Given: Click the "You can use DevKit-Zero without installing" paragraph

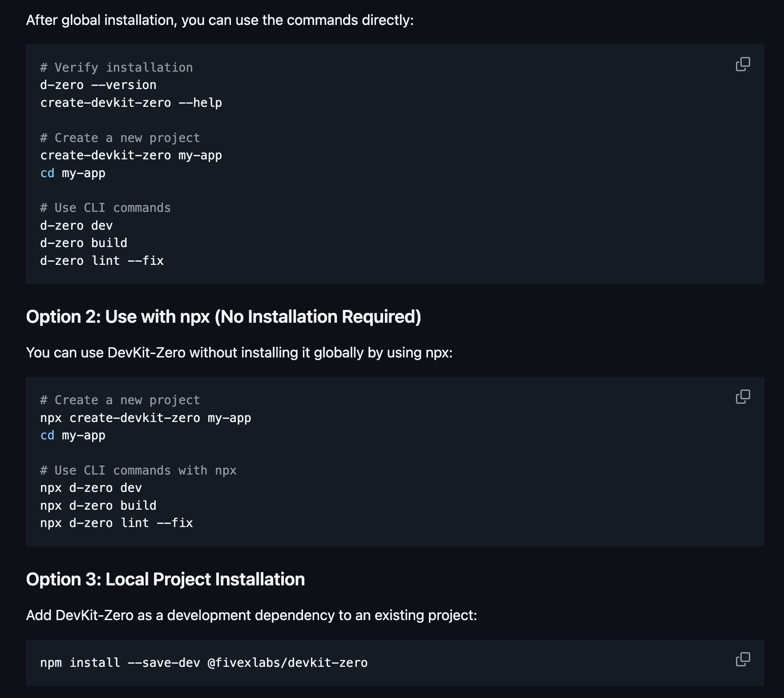Looking at the screenshot, I should coord(239,353).
